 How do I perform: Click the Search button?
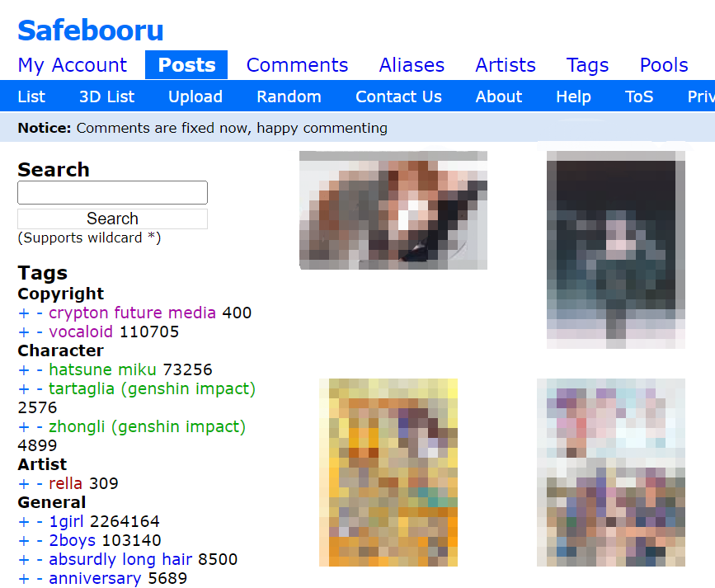(x=113, y=219)
